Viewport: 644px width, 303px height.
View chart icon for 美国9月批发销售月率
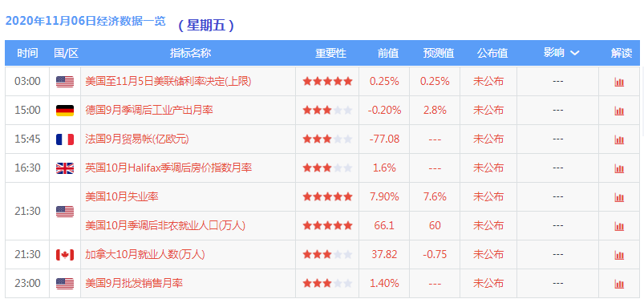619,284
